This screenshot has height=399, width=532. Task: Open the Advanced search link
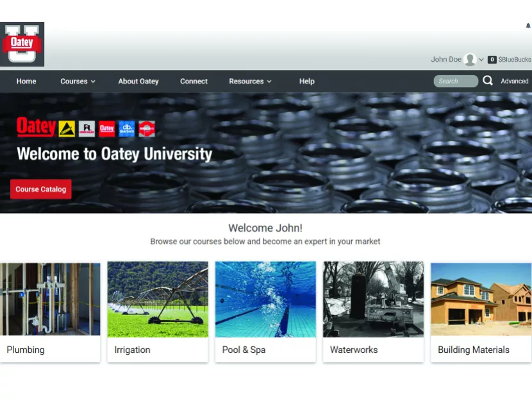click(x=514, y=81)
